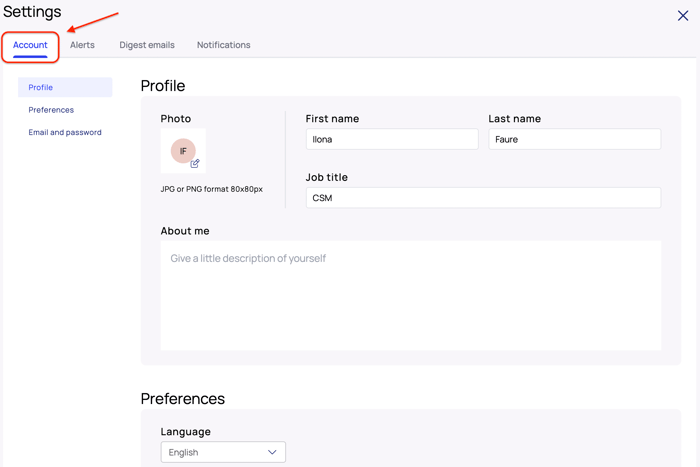Open the Notifications tab
Image resolution: width=700 pixels, height=467 pixels.
(223, 45)
